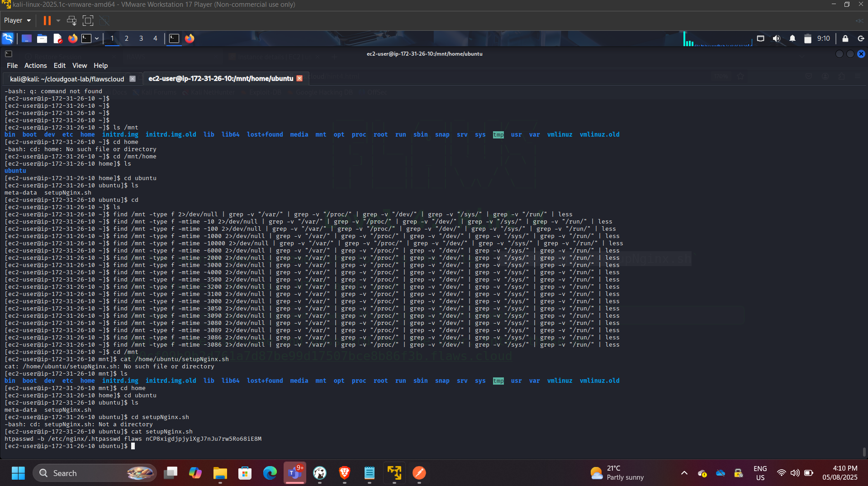The image size is (868, 486).
Task: Open the suspend options dropdown arrow
Action: tap(58, 20)
